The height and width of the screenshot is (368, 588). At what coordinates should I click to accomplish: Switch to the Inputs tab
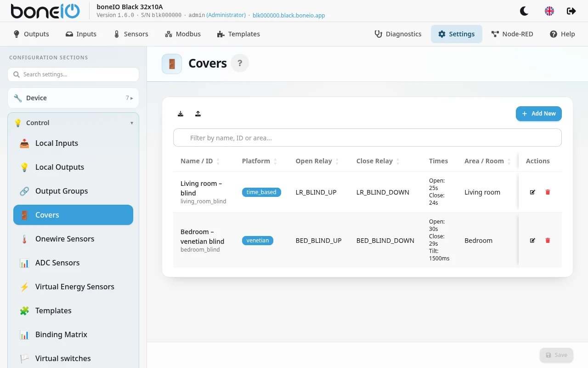click(x=81, y=34)
